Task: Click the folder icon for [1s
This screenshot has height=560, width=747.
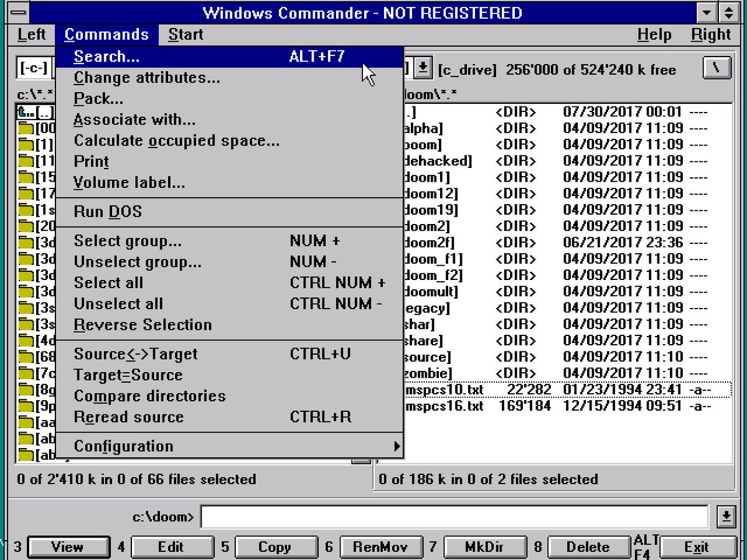Action: point(26,210)
